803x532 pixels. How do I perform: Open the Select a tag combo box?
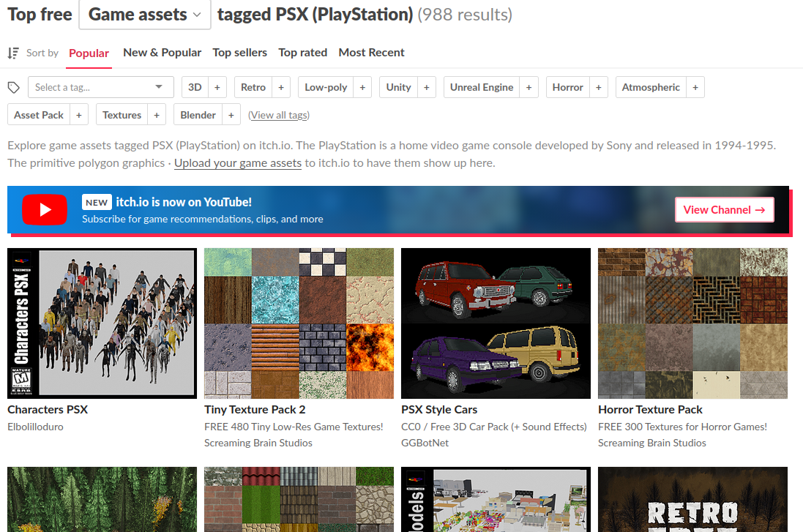click(x=101, y=87)
